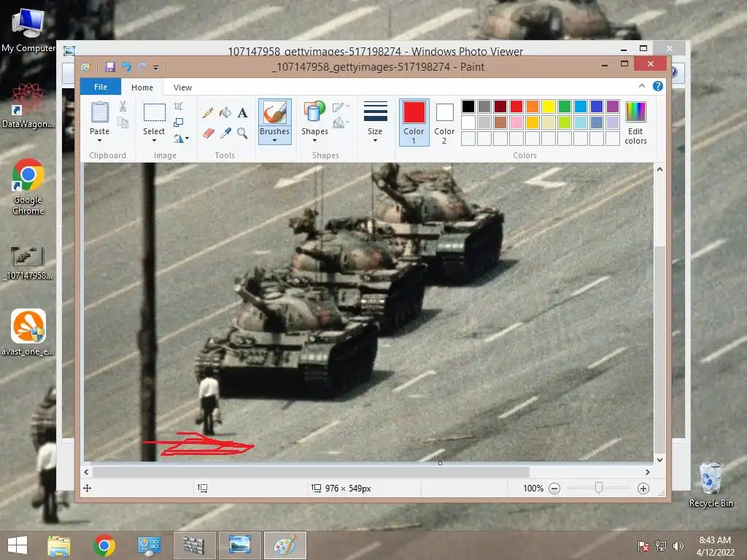Image resolution: width=747 pixels, height=560 pixels.
Task: Click the Paste clipboard icon
Action: coord(99,112)
